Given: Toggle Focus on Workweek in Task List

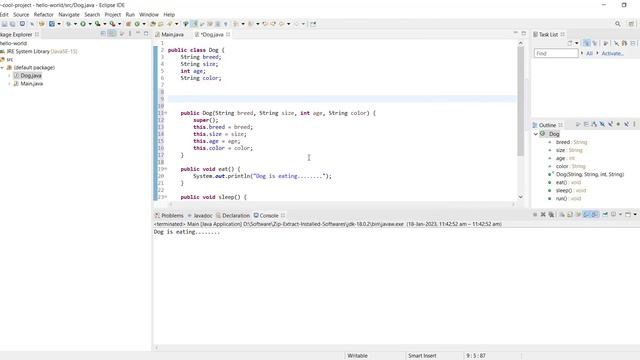Looking at the screenshot, I should pos(605,43).
